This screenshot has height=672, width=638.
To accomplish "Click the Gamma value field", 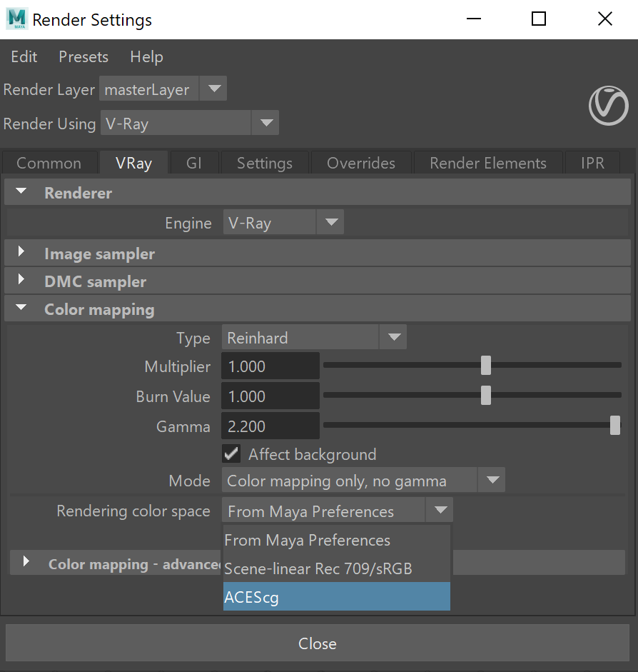I will point(270,426).
